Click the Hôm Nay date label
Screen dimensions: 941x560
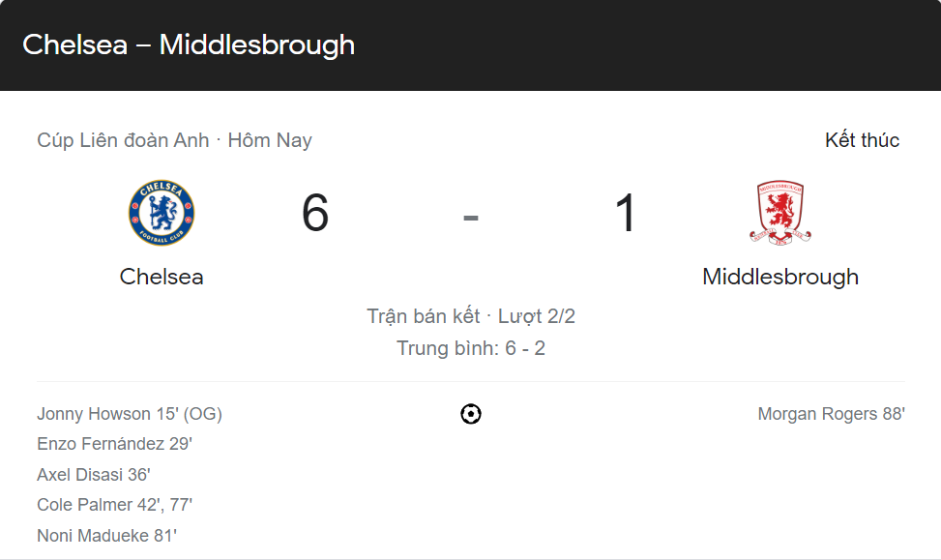(x=270, y=140)
